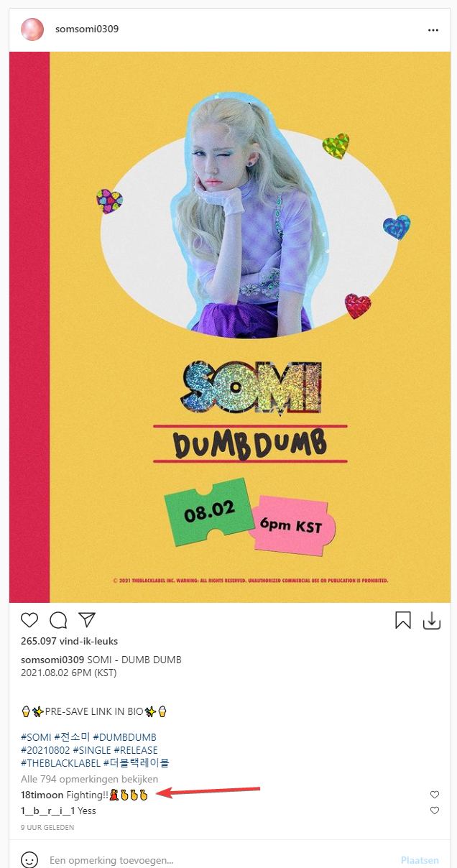Viewport: 457px width, 868px height.
Task: Click the Plaatsen button to post a comment
Action: coord(420,860)
